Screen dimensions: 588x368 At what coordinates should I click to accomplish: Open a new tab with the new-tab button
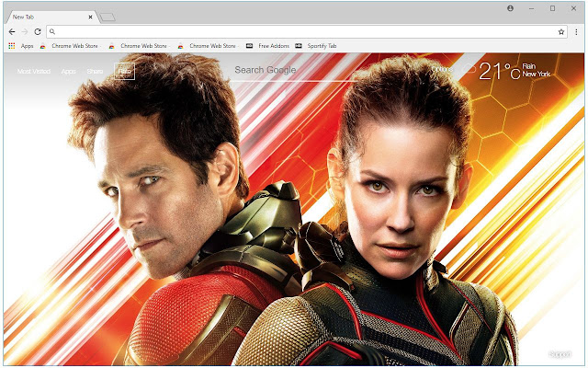click(x=108, y=17)
